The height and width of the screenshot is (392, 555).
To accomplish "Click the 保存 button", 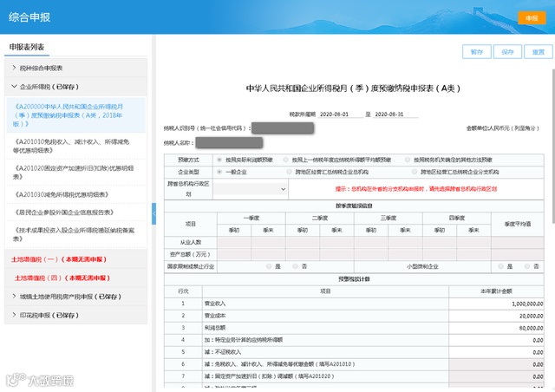I will (507, 52).
